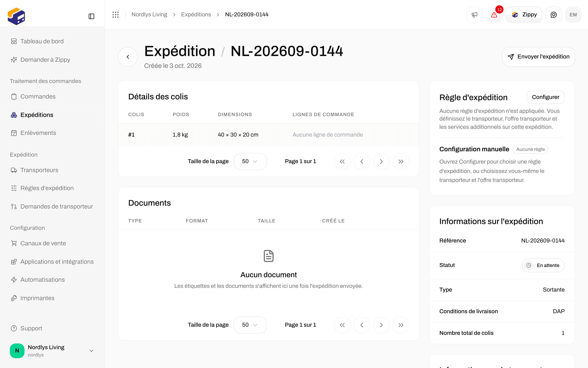The height and width of the screenshot is (368, 588).
Task: Go to next page of Détails des colis
Action: [x=381, y=161]
